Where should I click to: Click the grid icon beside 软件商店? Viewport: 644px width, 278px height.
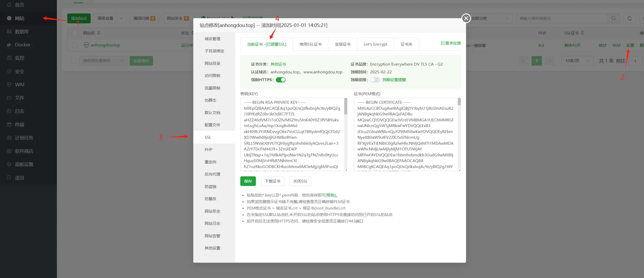point(9,151)
